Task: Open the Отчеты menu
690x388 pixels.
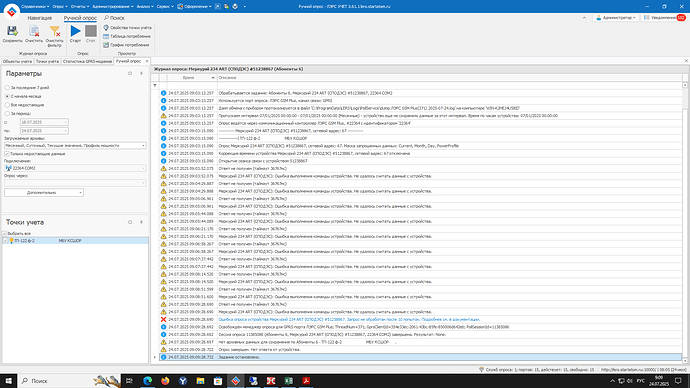Action: [80, 7]
